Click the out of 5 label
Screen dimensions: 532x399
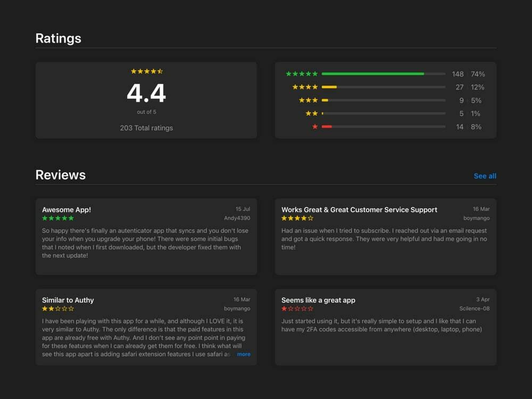coord(147,112)
